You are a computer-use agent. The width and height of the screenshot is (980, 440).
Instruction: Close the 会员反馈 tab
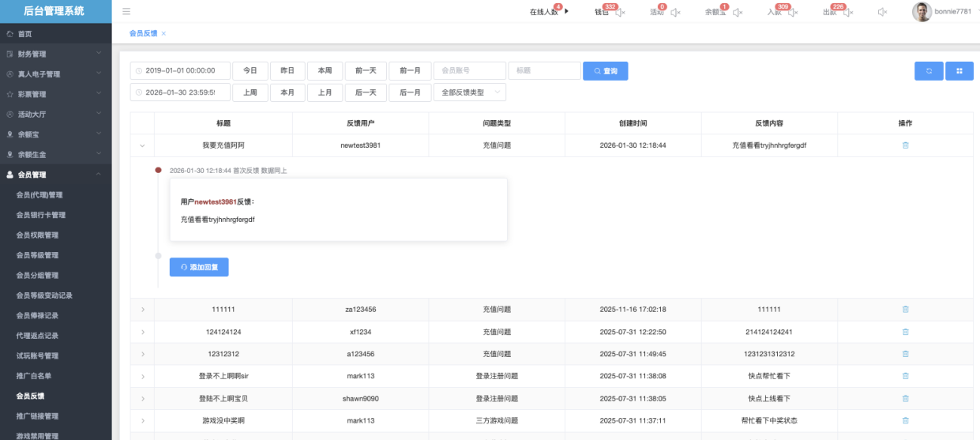click(163, 34)
